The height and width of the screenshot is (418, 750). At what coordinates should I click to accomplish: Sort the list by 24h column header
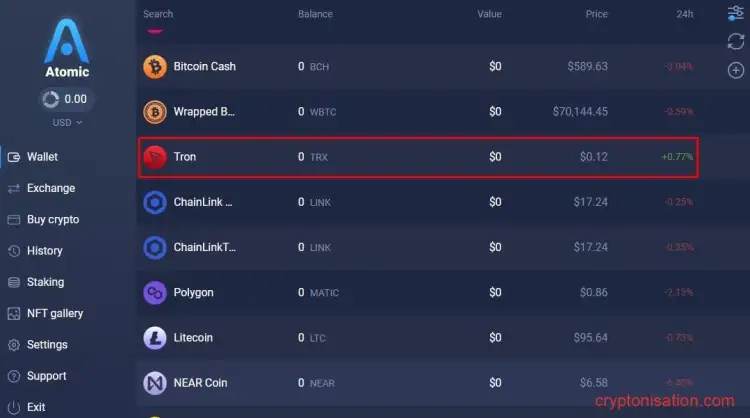click(x=684, y=14)
